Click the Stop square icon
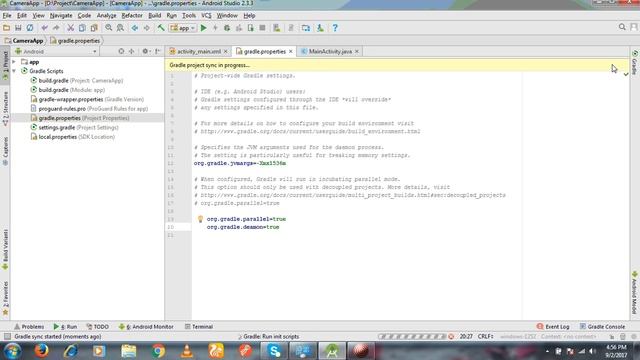This screenshot has width=640, height=360. (262, 28)
